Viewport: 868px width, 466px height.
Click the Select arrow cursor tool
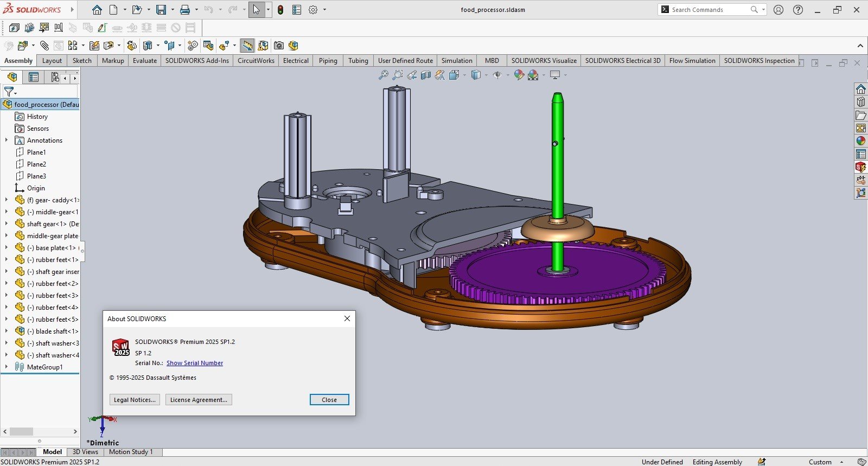point(256,10)
